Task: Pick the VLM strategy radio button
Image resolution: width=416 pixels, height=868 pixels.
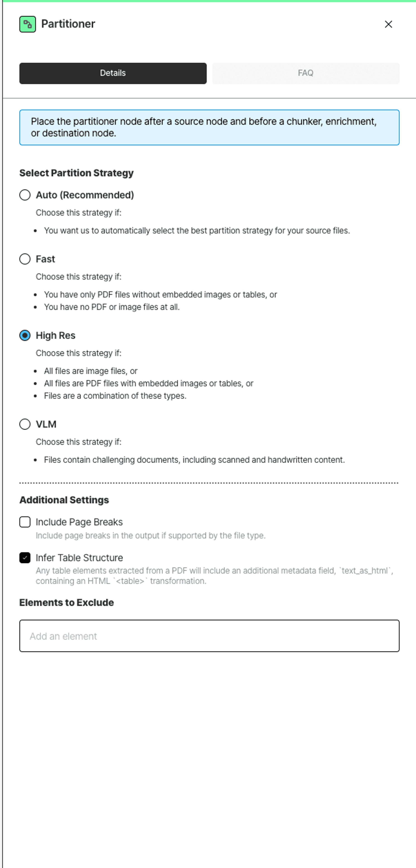Action: coord(25,424)
